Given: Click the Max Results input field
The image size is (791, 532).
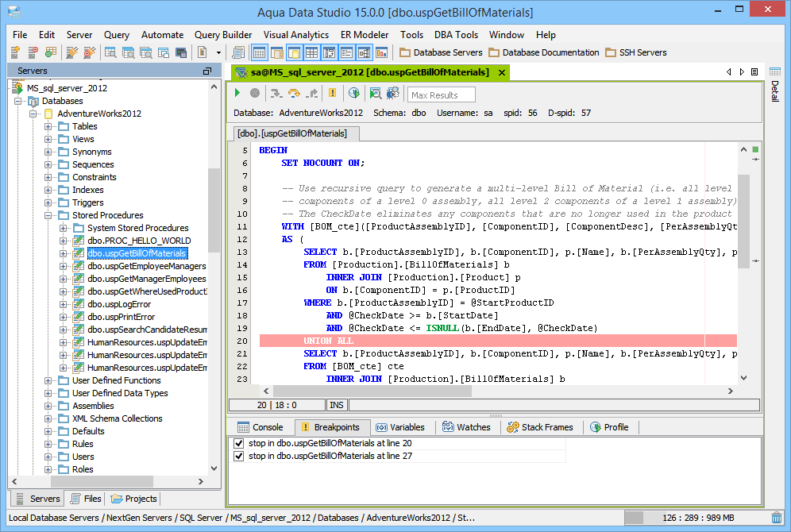Looking at the screenshot, I should (x=441, y=94).
